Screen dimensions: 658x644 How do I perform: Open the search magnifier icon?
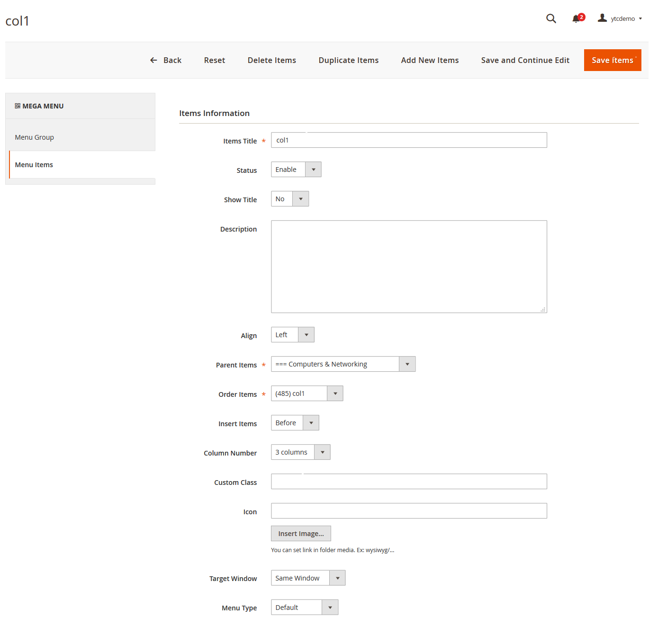(x=551, y=18)
